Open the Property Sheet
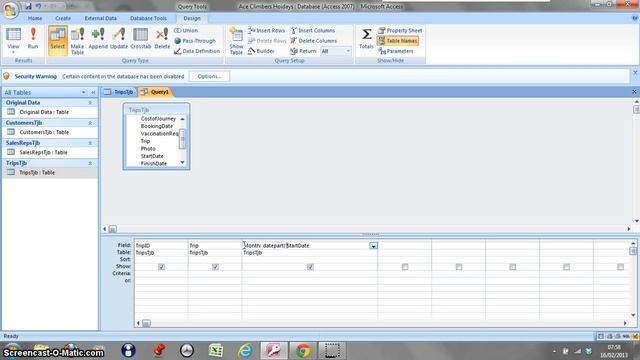Viewport: 640px width, 360px height. pyautogui.click(x=400, y=31)
